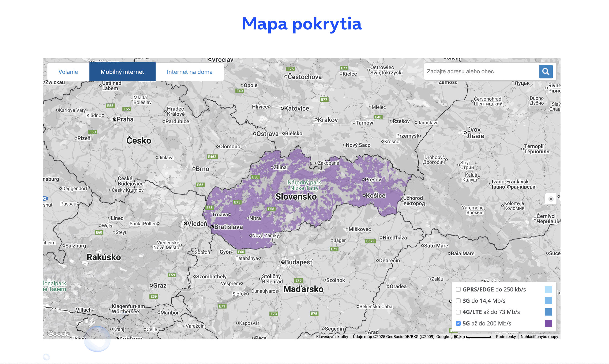Screen dimensions: 609x364
Task: Select the Mobilný internet tab
Action: point(122,72)
